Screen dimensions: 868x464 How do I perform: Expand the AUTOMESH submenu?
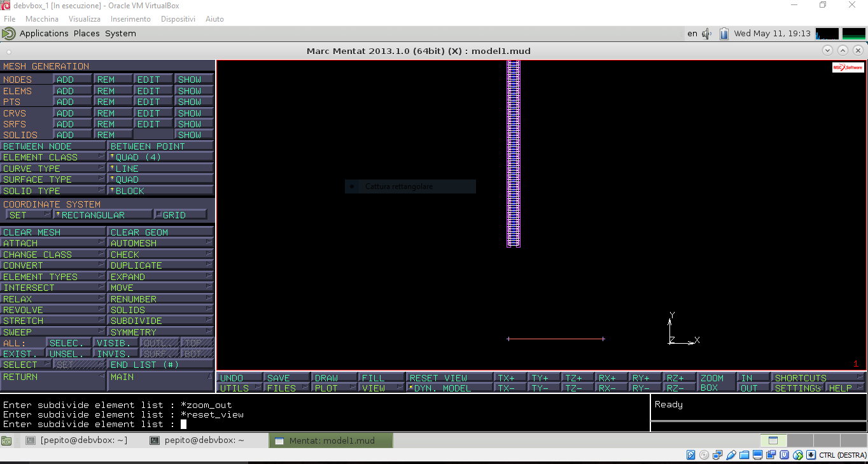pos(160,243)
